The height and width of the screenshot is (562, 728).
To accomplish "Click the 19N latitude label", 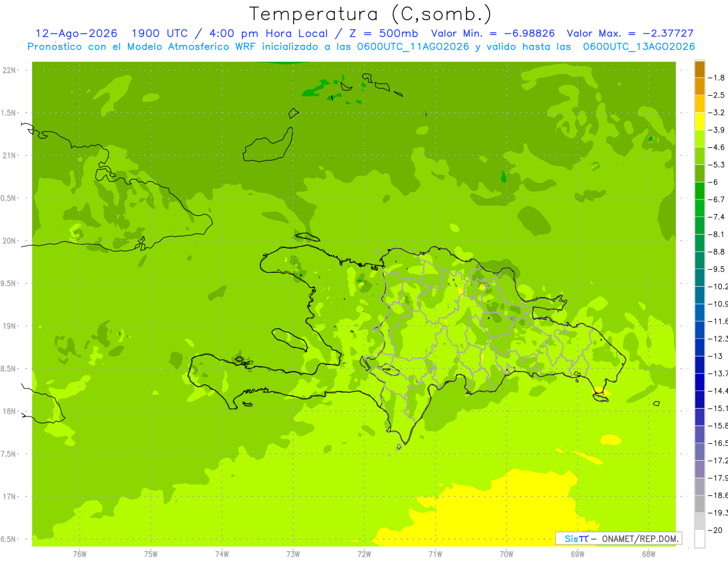I will coord(10,326).
